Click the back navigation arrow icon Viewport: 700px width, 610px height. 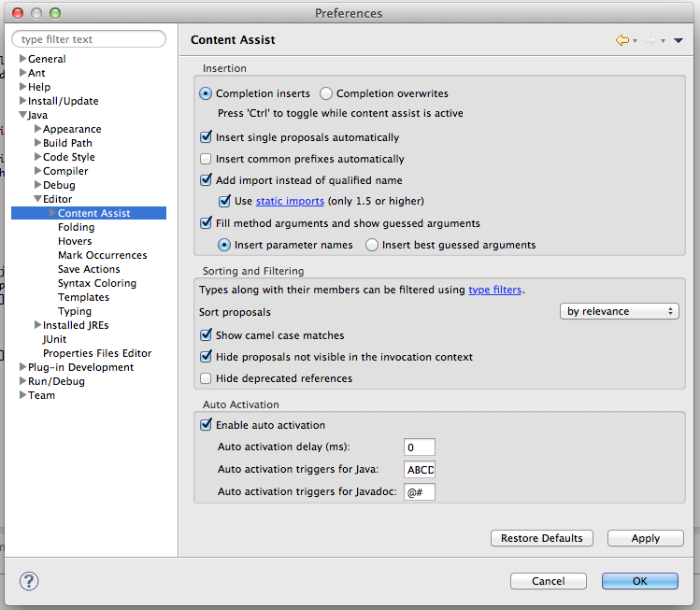[x=621, y=40]
